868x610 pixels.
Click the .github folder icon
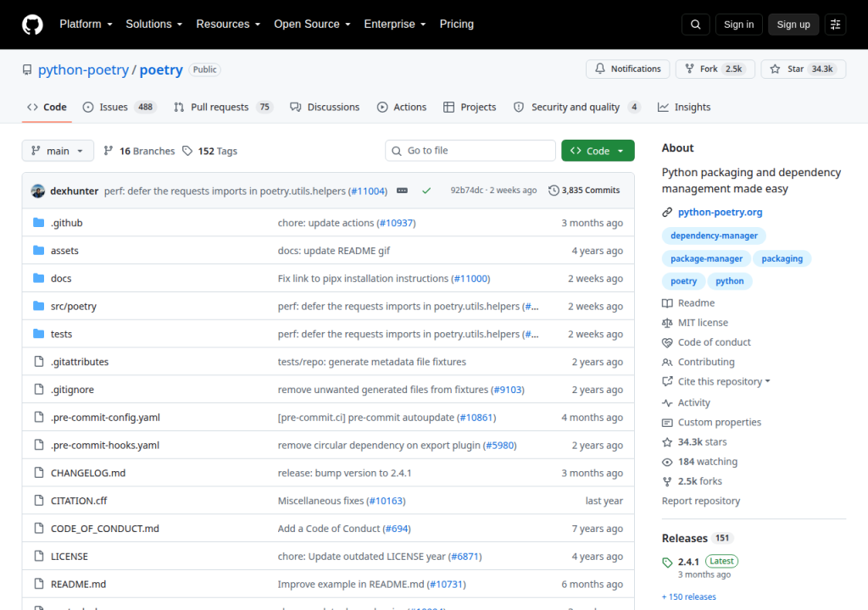(39, 223)
